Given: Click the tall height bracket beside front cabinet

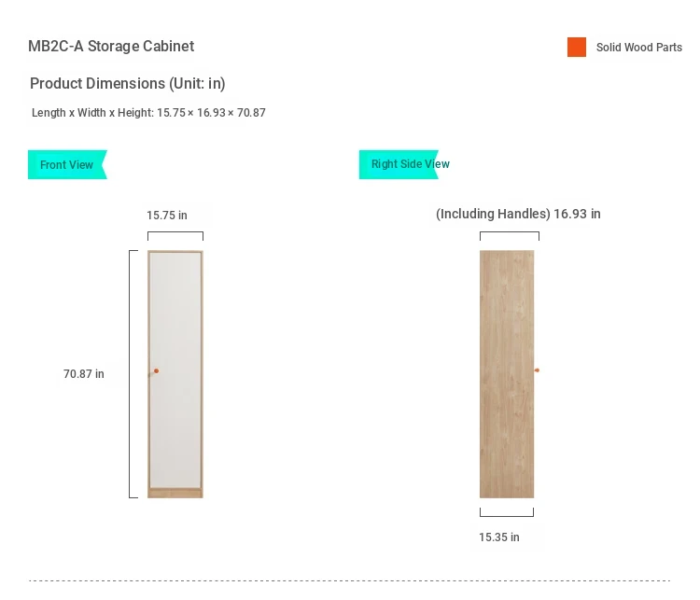Looking at the screenshot, I should 133,374.
